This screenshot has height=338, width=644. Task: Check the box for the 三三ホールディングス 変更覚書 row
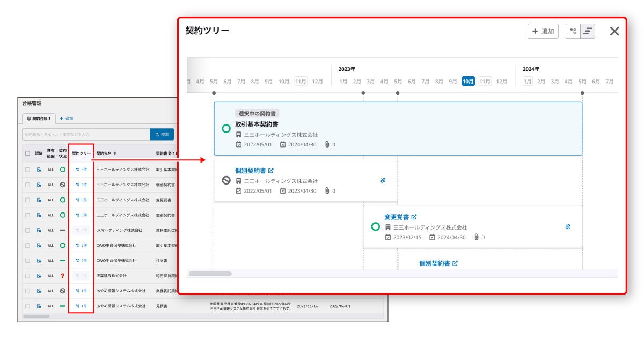[27, 200]
